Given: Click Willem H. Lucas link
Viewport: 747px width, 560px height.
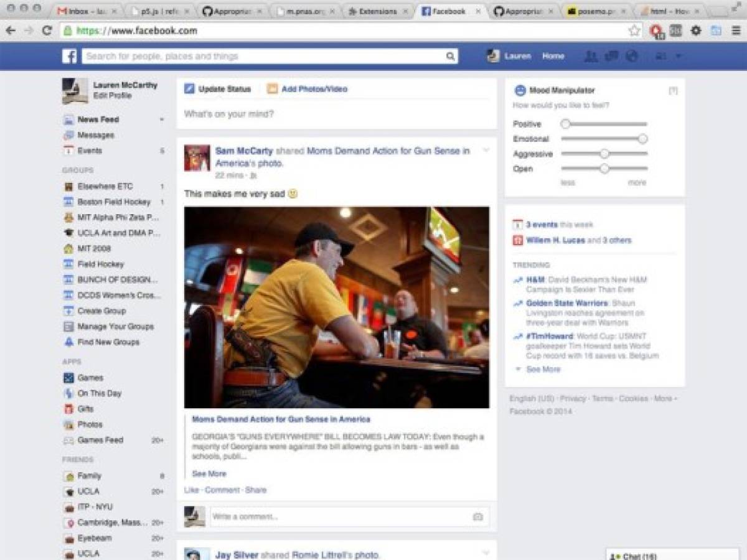Looking at the screenshot, I should 555,240.
